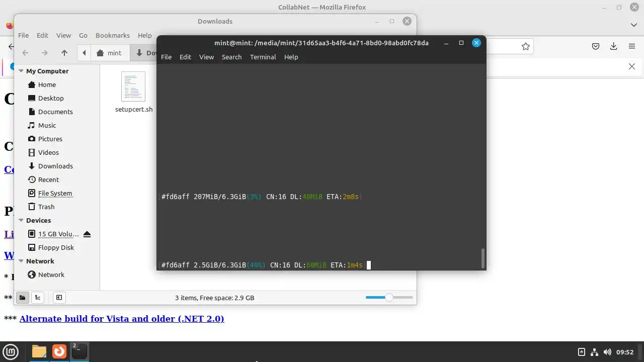This screenshot has height=362, width=644.
Task: Click the Save to Pocket icon in Firefox
Action: 596,46
